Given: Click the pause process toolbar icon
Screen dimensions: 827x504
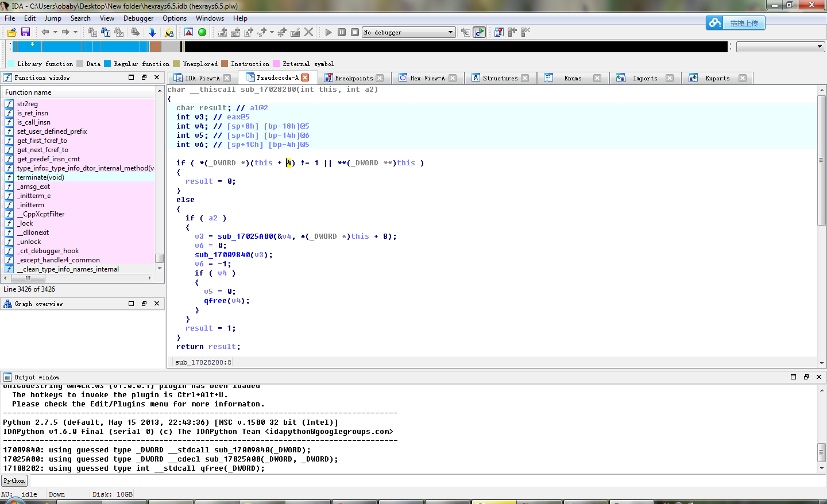Looking at the screenshot, I should coord(342,32).
